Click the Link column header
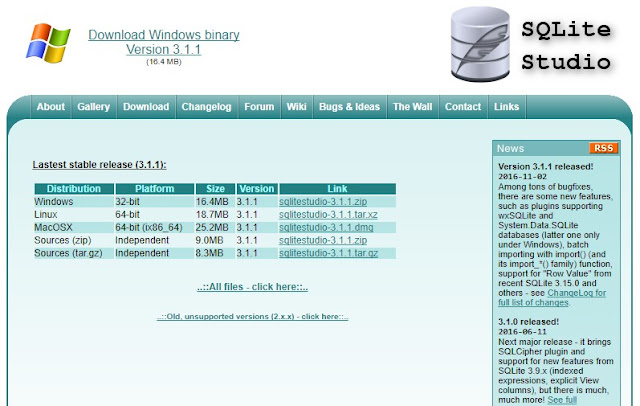 pyautogui.click(x=337, y=189)
